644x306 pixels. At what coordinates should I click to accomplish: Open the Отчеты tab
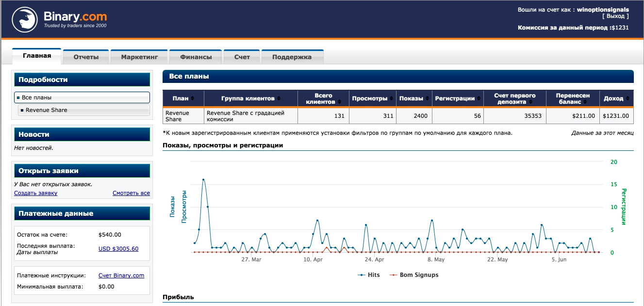tap(86, 57)
